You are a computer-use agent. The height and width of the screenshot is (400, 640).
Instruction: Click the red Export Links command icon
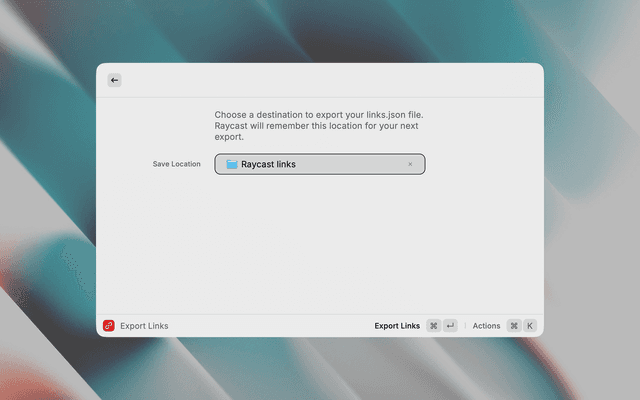109,326
